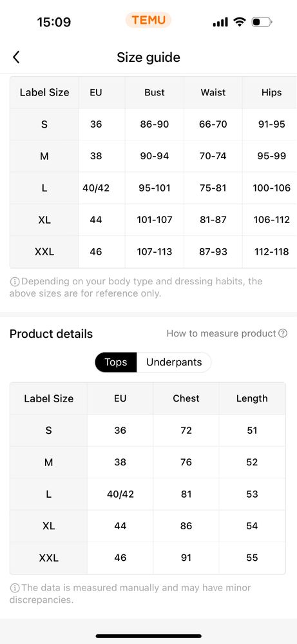Tap the info icon beside body type note
Screen dimensions: 297x644
14,282
